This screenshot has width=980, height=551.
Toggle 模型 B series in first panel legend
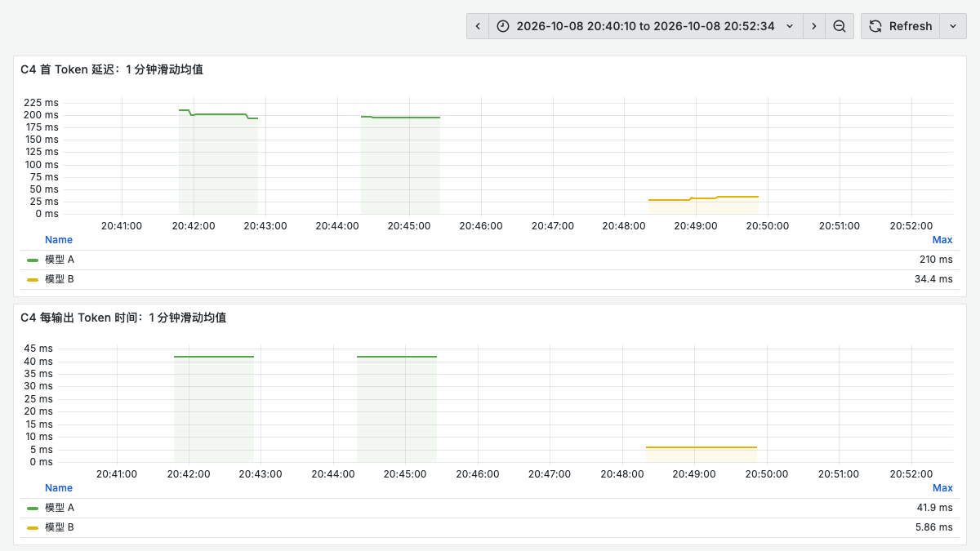coord(60,279)
